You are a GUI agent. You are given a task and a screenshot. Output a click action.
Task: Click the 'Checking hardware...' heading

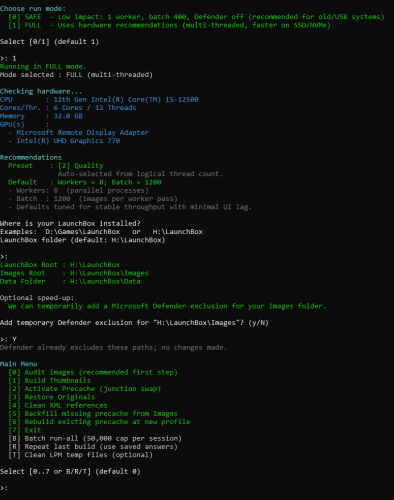pyautogui.click(x=41, y=91)
